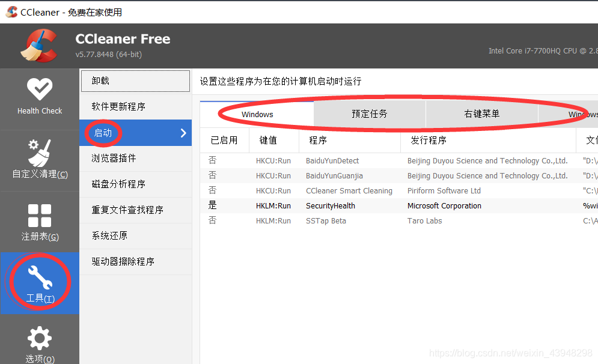
Task: Open System Restore (系统还原)
Action: click(135, 236)
